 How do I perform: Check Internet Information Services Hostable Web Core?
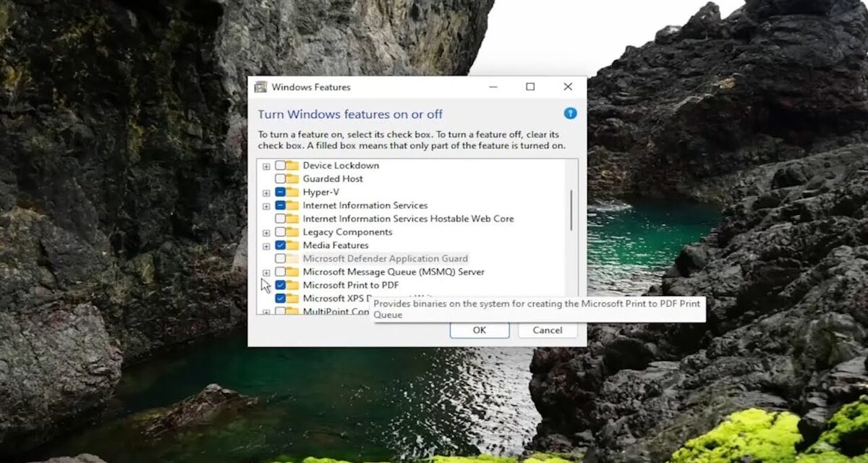[280, 218]
